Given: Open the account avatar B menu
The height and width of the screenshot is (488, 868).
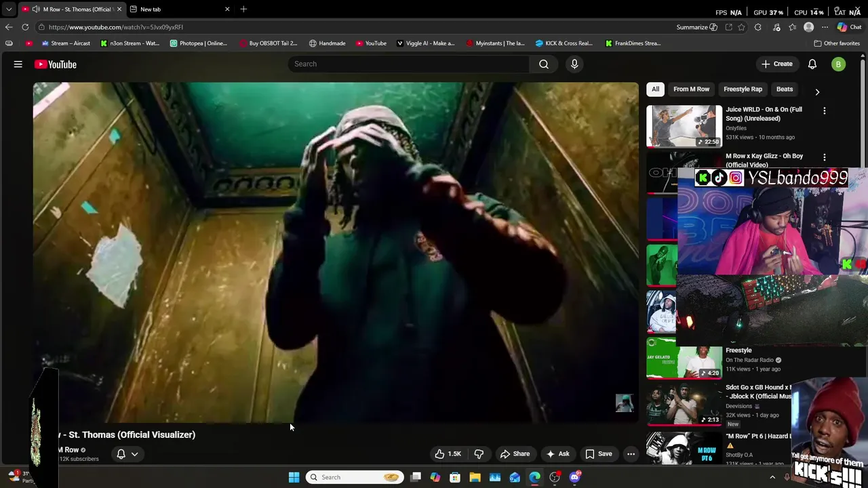Looking at the screenshot, I should 839,64.
